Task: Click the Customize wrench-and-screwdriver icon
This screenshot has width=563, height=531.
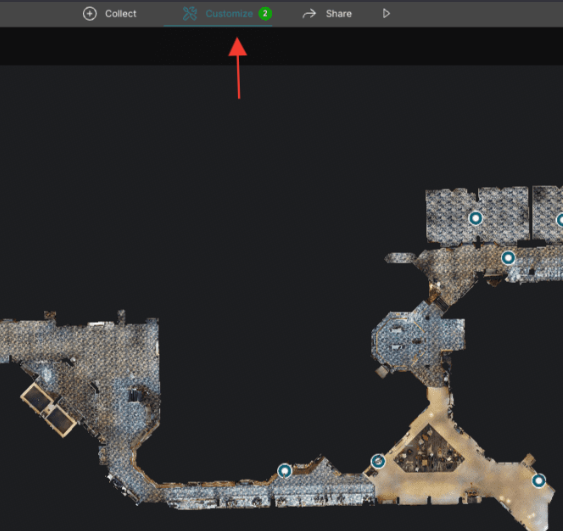Action: (190, 14)
